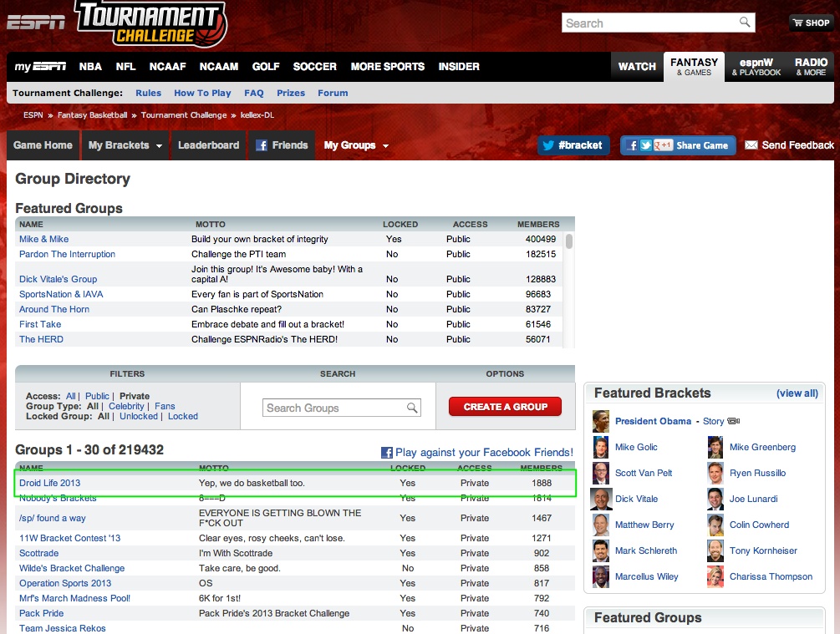Image resolution: width=840 pixels, height=634 pixels.
Task: Share the game via the Facebook icon
Action: point(633,145)
